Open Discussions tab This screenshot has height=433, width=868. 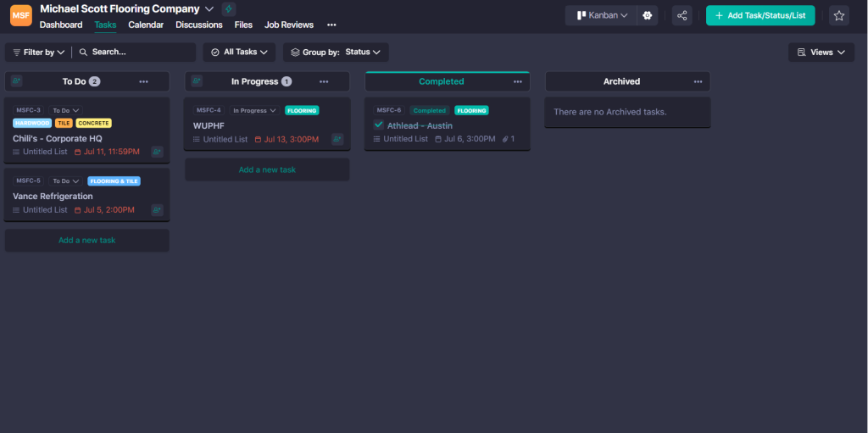coord(198,25)
